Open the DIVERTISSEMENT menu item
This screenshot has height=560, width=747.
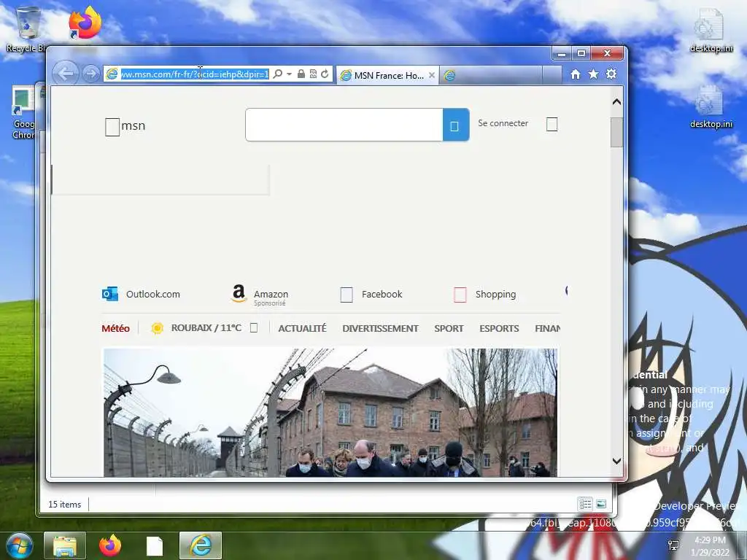[x=380, y=328]
